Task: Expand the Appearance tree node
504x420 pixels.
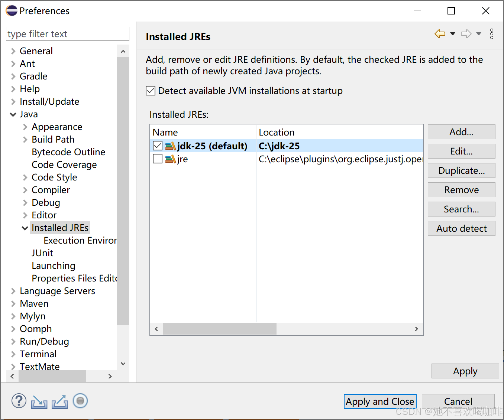Action: tap(25, 127)
